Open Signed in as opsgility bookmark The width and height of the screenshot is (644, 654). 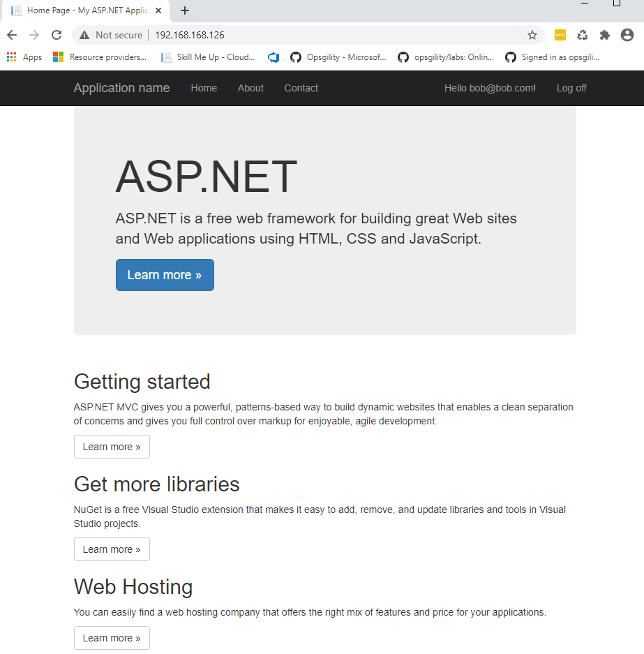(x=553, y=57)
